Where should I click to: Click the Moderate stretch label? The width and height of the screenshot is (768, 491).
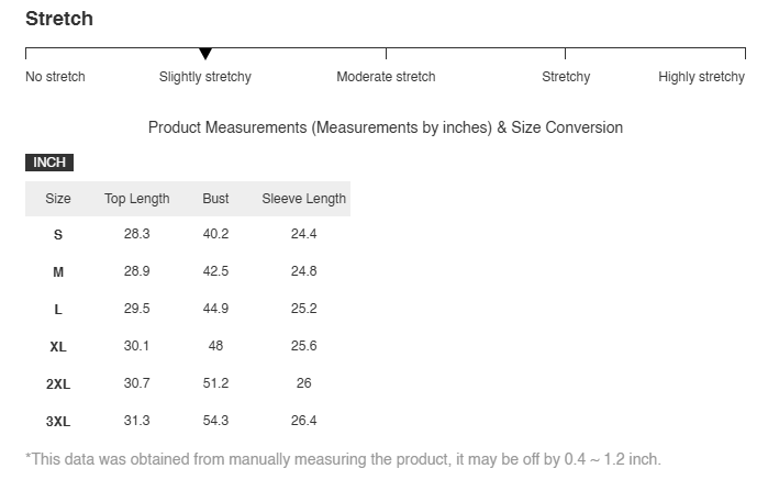pos(386,77)
